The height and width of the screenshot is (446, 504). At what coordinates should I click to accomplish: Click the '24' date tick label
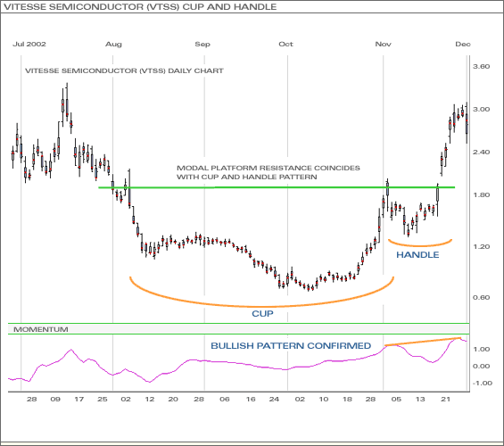click(x=274, y=400)
